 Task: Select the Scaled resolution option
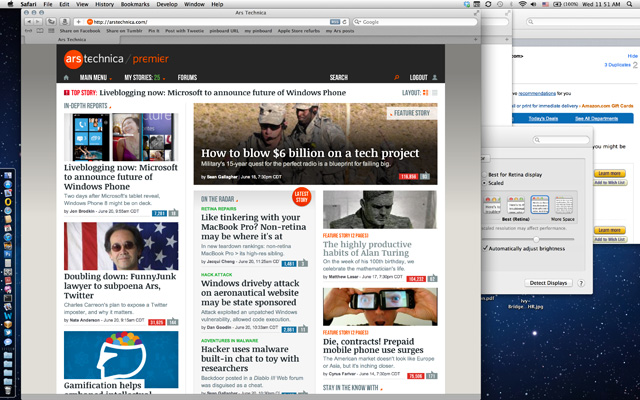point(493,183)
